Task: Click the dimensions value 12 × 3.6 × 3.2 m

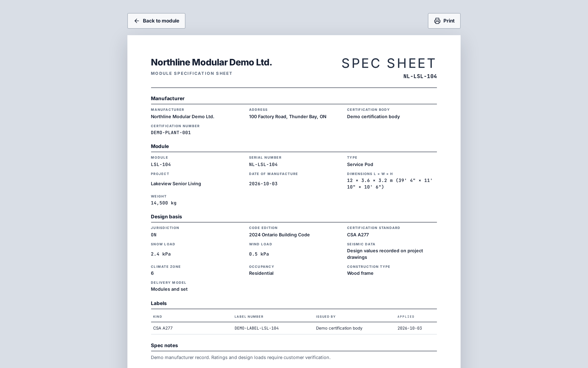Action: [390, 184]
